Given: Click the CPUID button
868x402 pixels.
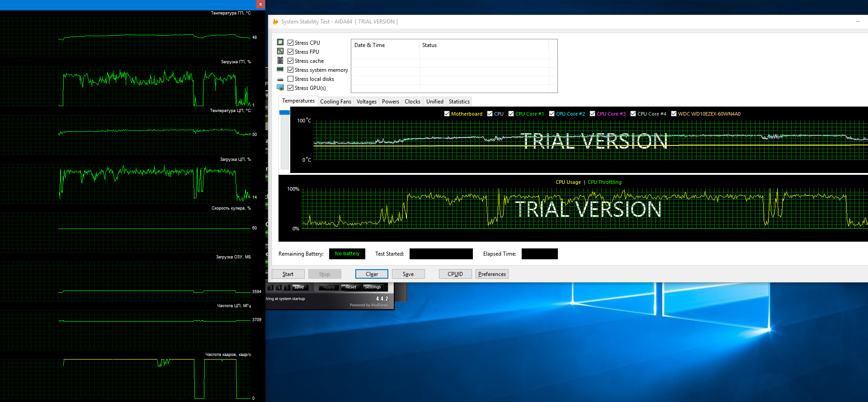Looking at the screenshot, I should (x=455, y=274).
